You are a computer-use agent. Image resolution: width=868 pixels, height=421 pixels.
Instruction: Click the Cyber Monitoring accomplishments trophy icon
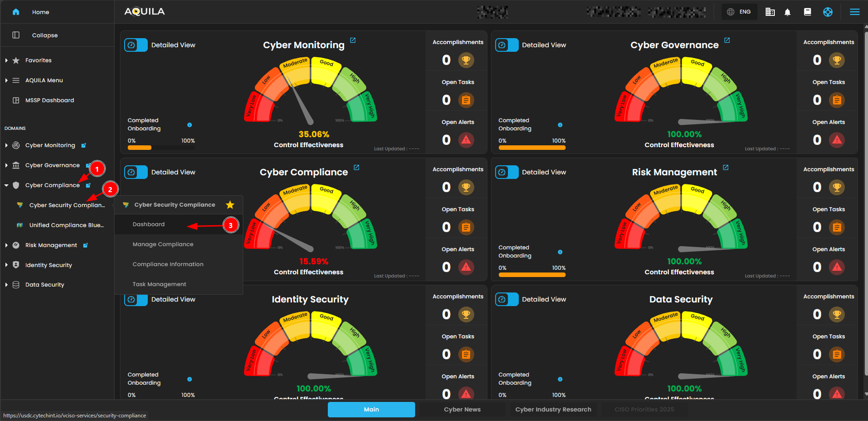(x=466, y=60)
